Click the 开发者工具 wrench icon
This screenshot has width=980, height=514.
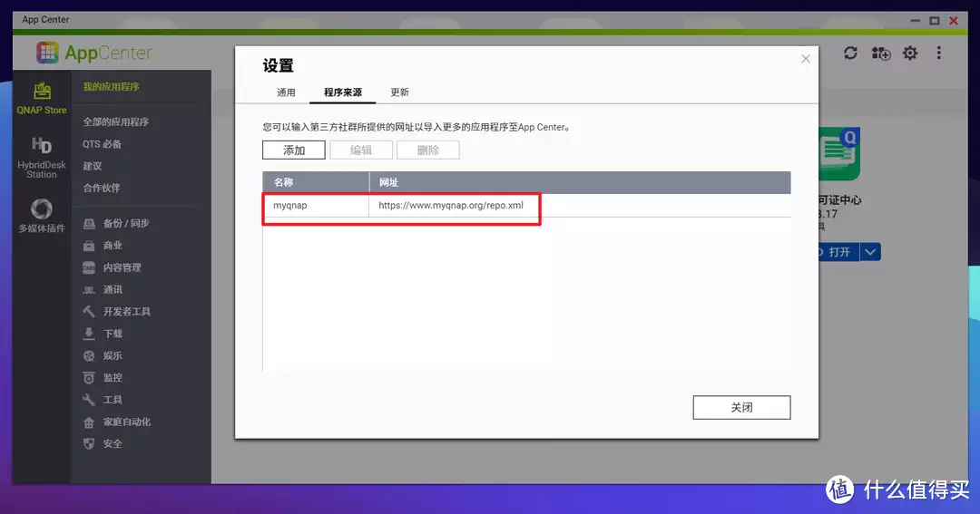click(89, 312)
